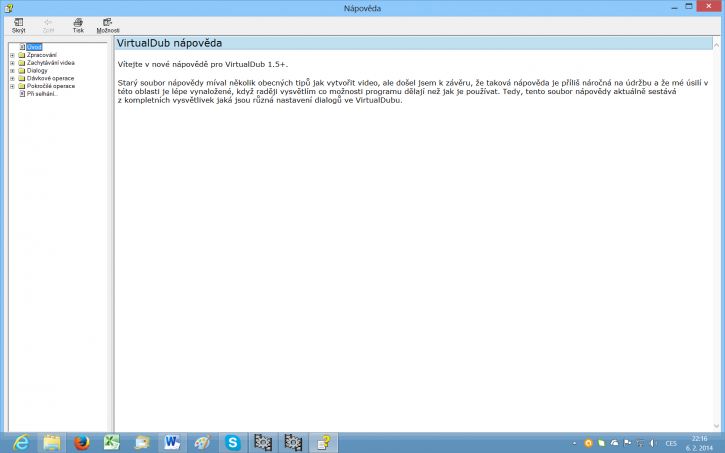
Task: Expand the Dialogy node
Action: coord(12,71)
